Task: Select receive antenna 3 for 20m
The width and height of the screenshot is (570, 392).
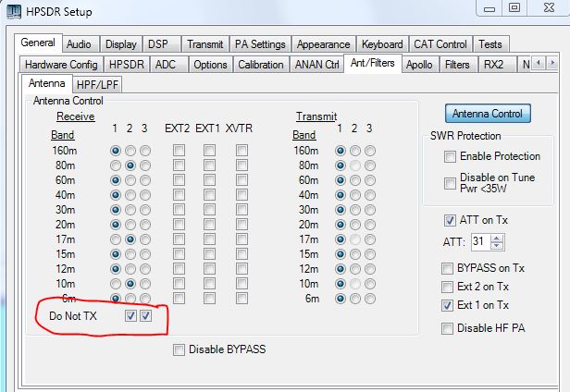Action: click(x=145, y=225)
